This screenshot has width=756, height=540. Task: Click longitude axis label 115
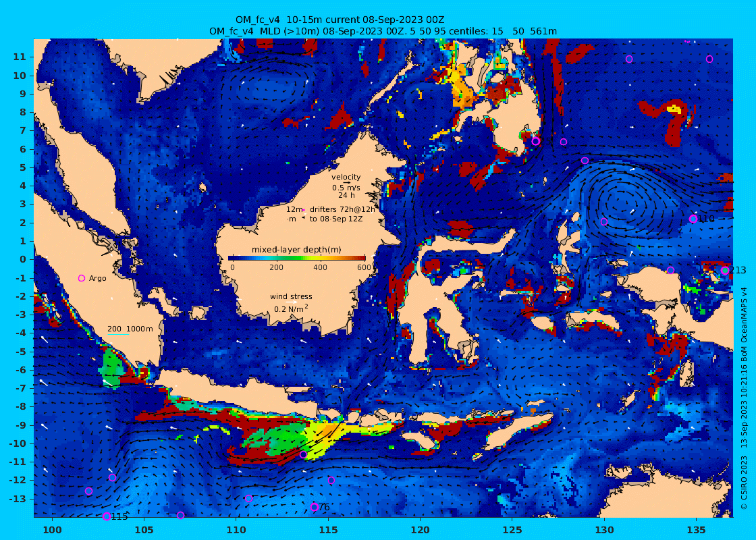328,530
